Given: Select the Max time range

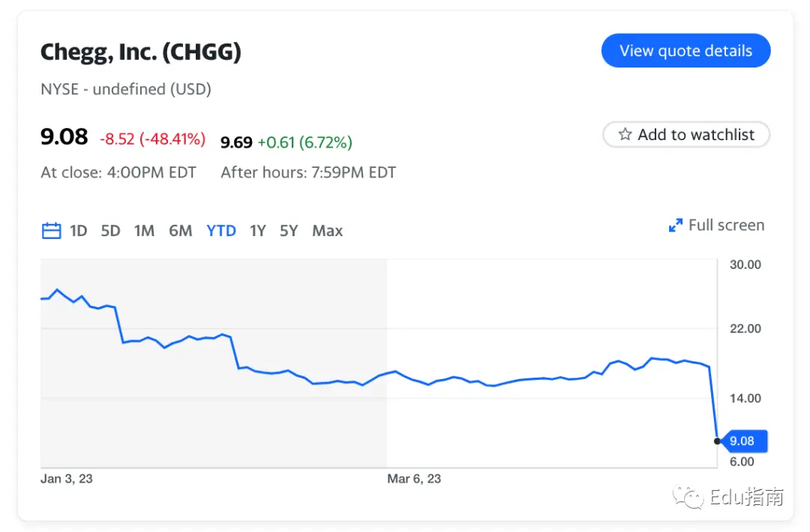Looking at the screenshot, I should pyautogui.click(x=327, y=231).
